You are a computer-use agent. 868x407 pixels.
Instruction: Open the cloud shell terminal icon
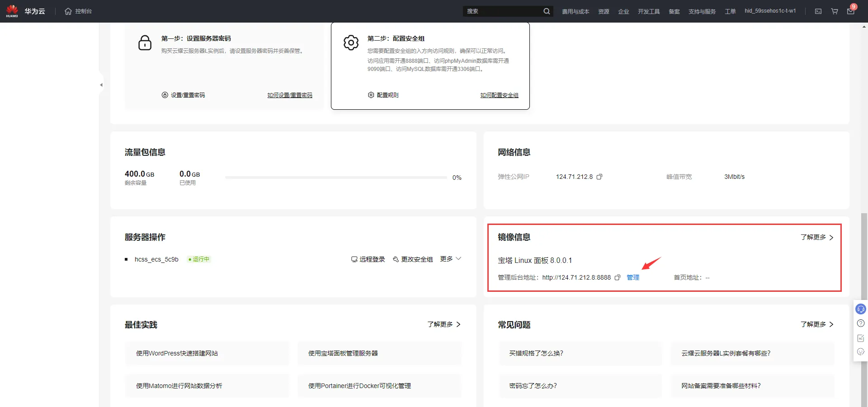818,11
